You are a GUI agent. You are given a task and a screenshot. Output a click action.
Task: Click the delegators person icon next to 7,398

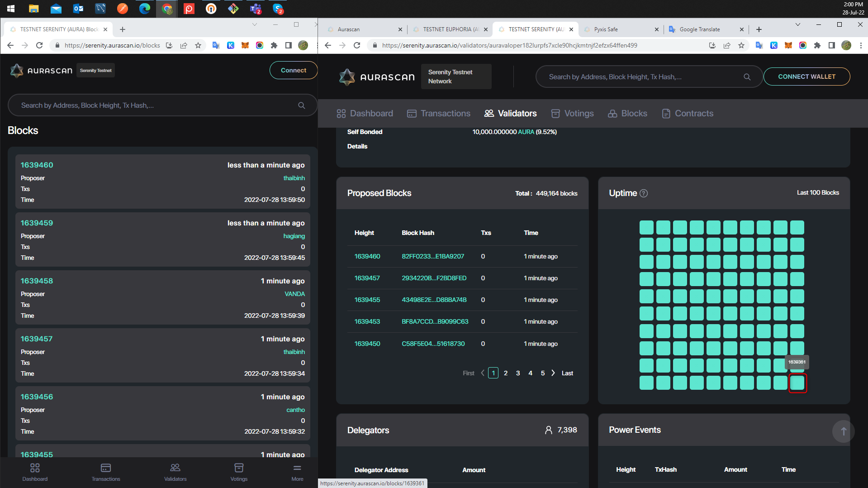coord(549,430)
